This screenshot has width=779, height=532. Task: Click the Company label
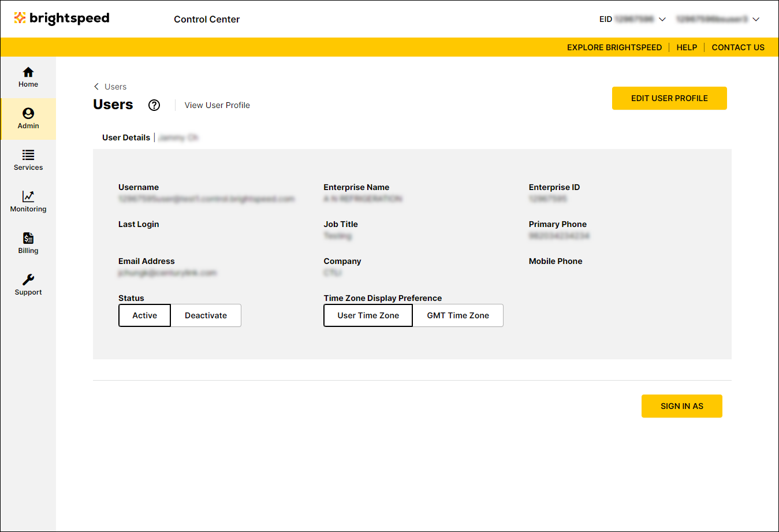(342, 261)
